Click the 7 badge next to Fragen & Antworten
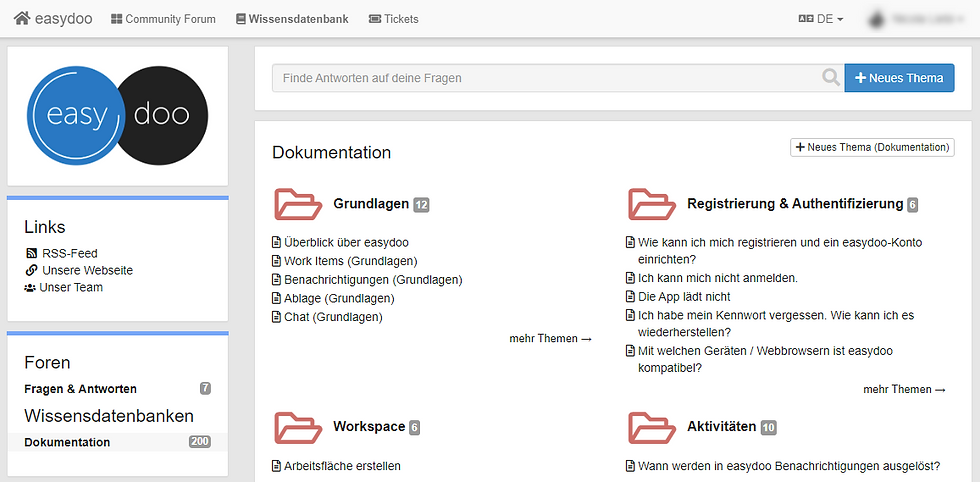This screenshot has height=482, width=980. (205, 389)
